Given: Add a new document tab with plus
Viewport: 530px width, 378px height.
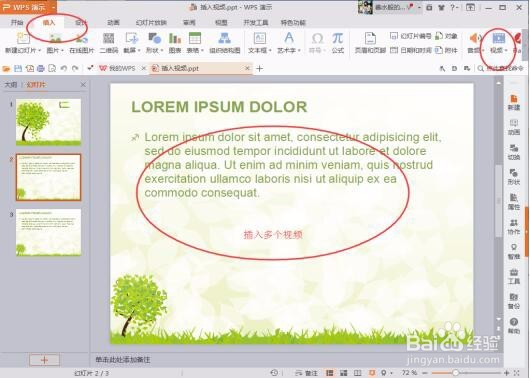Looking at the screenshot, I should click(x=260, y=69).
